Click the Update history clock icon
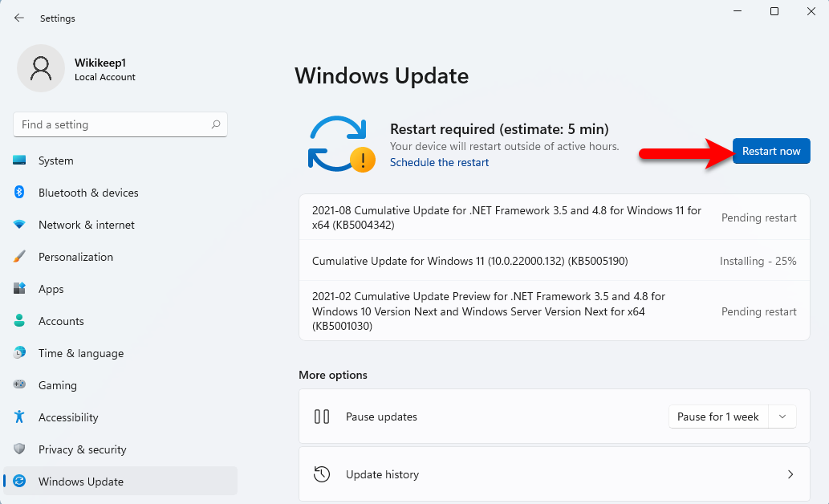This screenshot has width=829, height=504. point(322,474)
